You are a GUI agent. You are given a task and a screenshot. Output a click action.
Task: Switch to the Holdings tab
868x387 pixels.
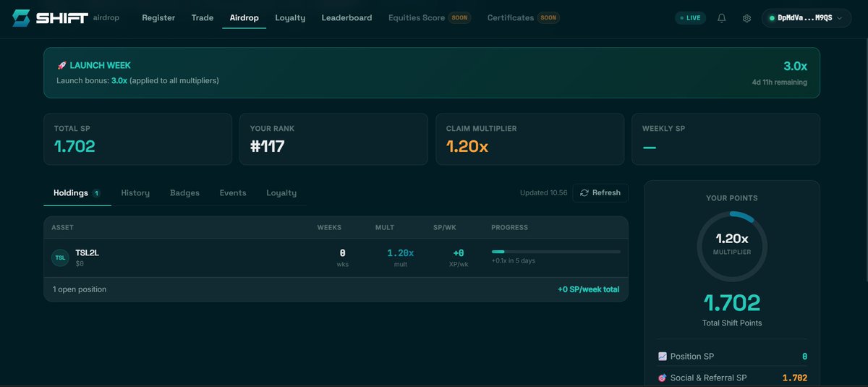coord(77,193)
